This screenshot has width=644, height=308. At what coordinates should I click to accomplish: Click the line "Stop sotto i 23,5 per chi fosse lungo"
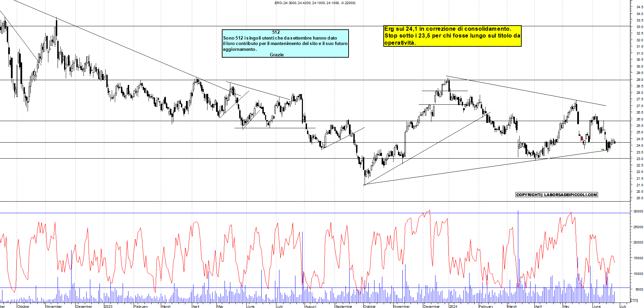[452, 36]
